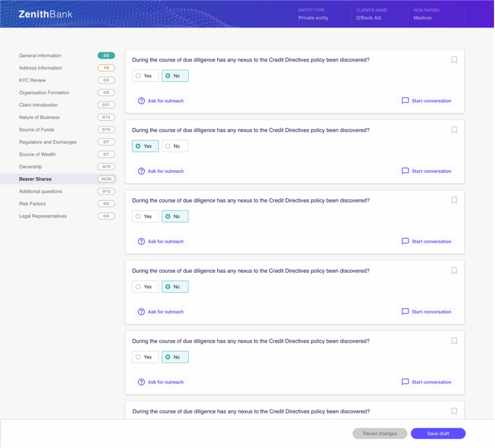
Task: Bookmark the first question card
Action: pyautogui.click(x=454, y=60)
